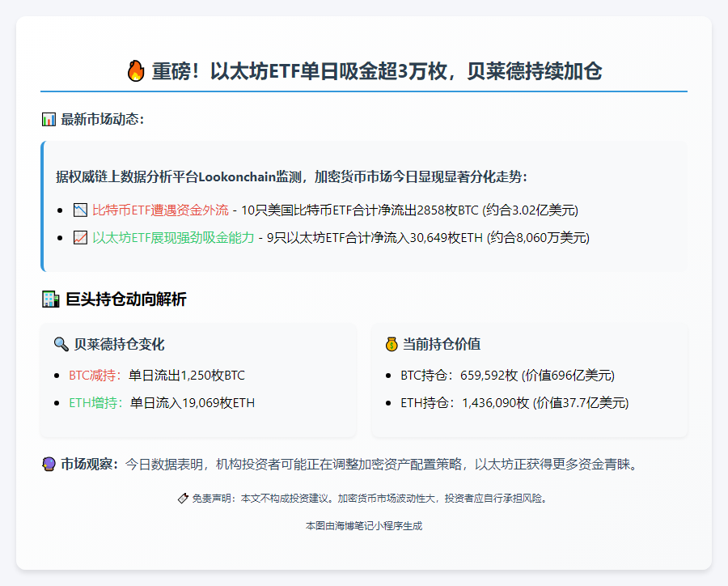Click the 贝莱德持仓变化 card title
The height and width of the screenshot is (586, 728).
click(119, 344)
